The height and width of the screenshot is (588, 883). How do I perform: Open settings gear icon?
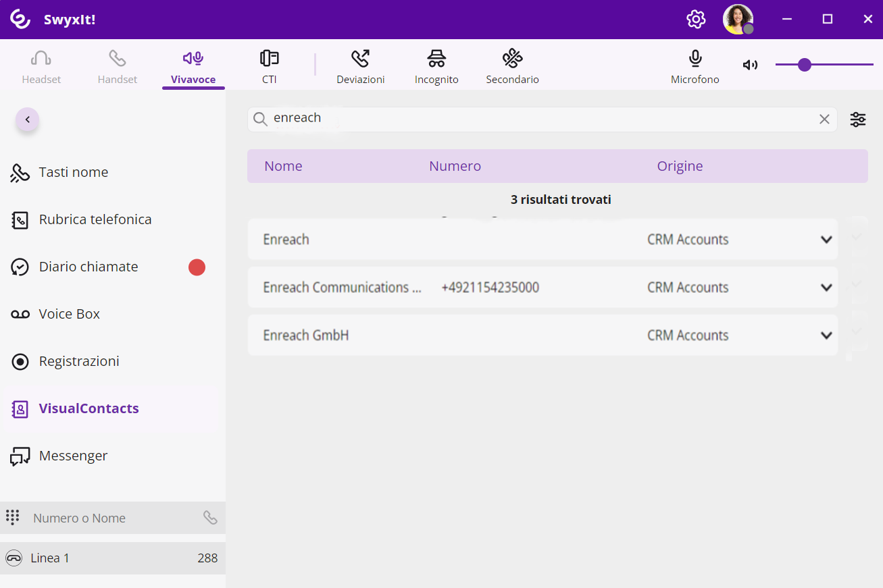tap(696, 19)
